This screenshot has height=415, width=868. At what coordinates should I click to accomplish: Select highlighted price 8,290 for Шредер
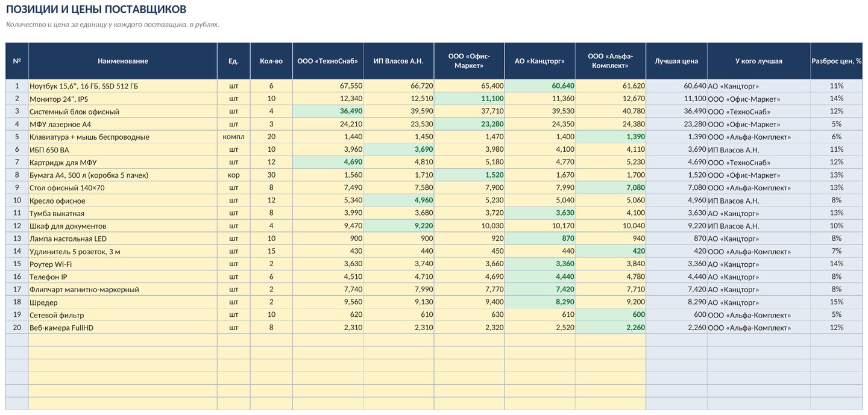point(539,302)
